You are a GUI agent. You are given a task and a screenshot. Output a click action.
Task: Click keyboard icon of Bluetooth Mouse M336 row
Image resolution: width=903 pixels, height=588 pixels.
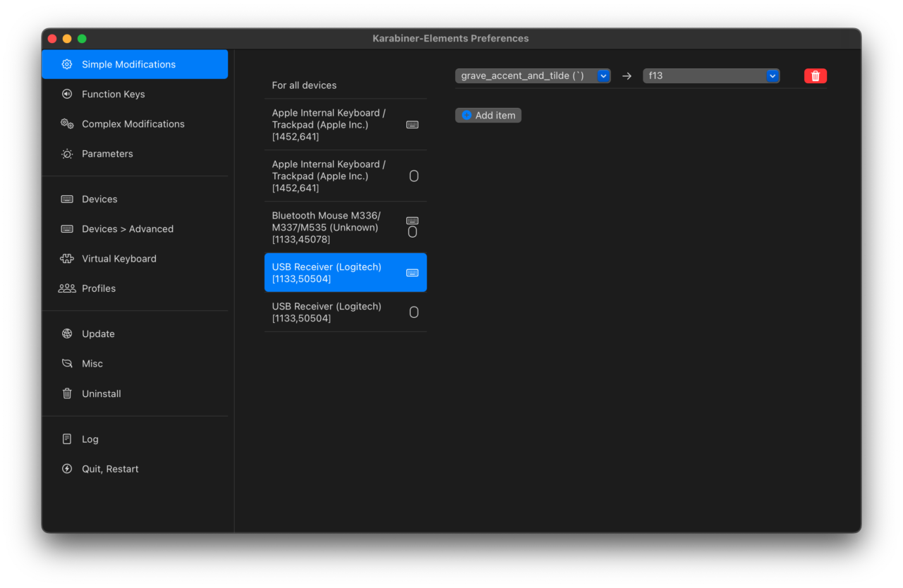[413, 221]
